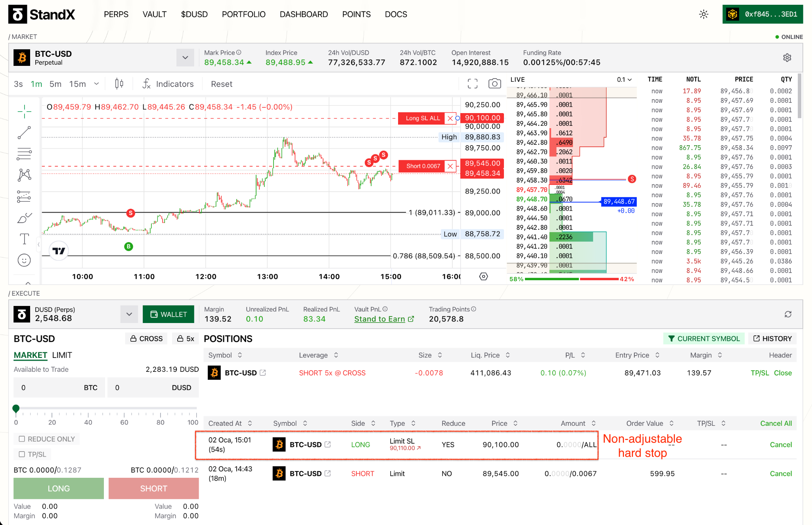The height and width of the screenshot is (525, 812).
Task: Select the pattern drawing tool
Action: 24,175
